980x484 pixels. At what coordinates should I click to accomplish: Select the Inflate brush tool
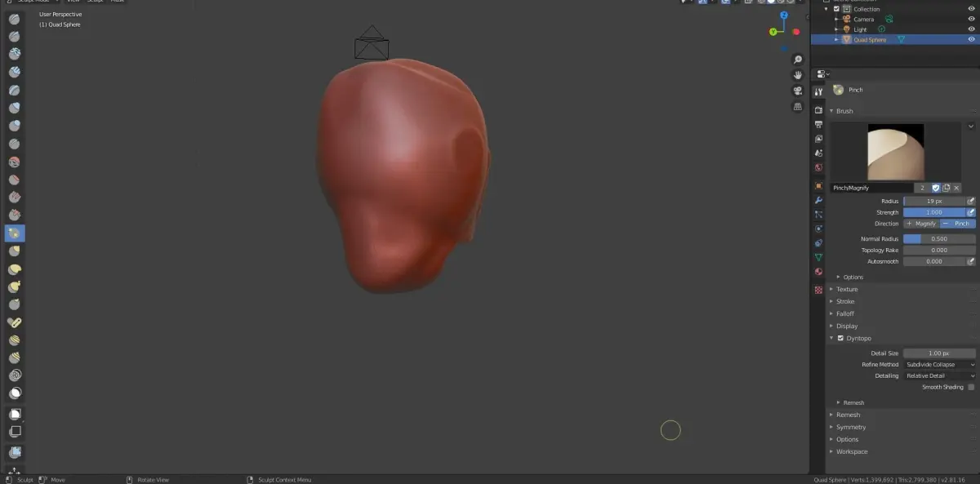click(x=15, y=108)
